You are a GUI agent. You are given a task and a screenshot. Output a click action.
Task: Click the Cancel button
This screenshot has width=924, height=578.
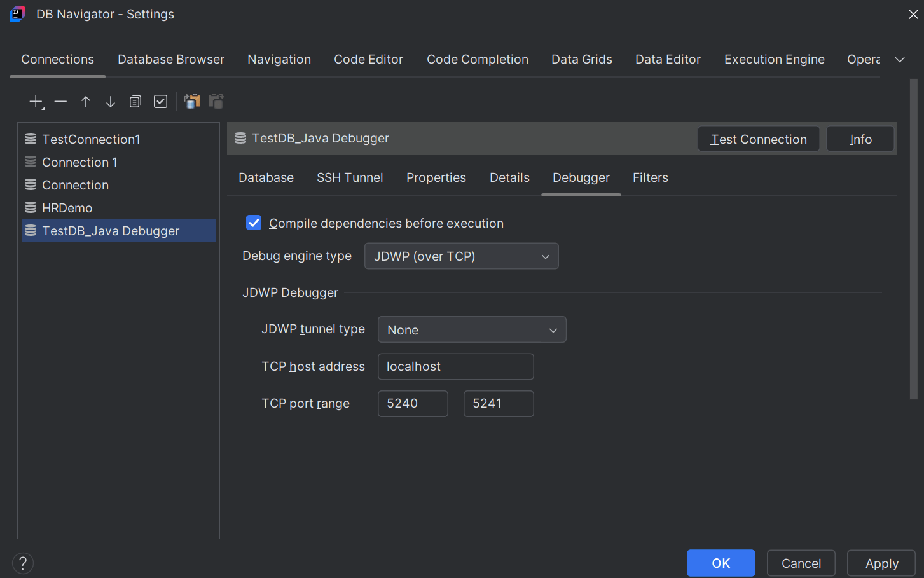pos(801,563)
